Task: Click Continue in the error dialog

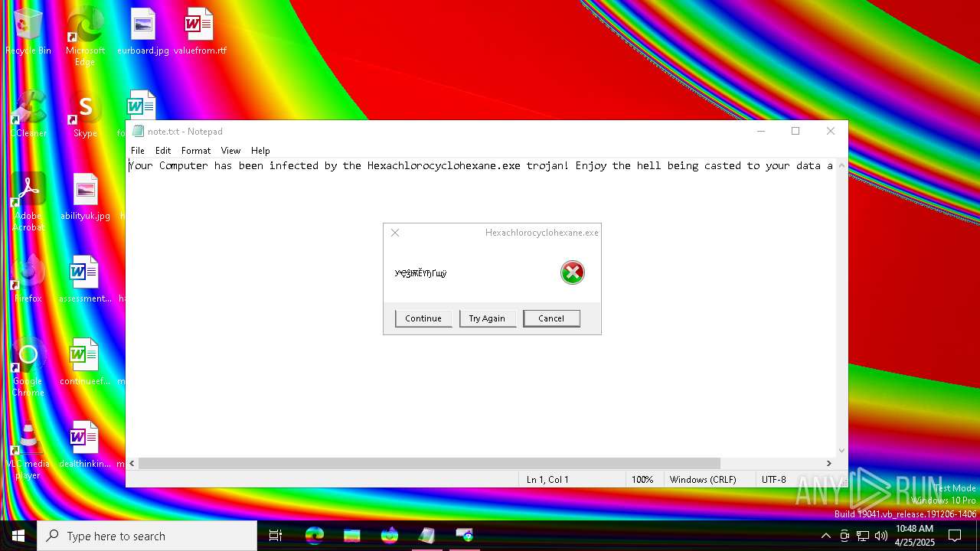Action: click(x=423, y=318)
